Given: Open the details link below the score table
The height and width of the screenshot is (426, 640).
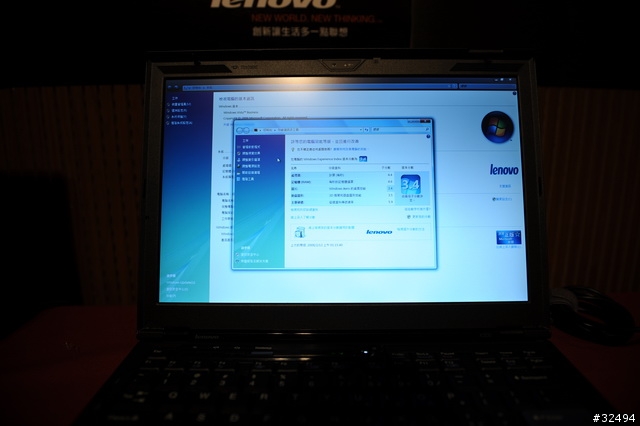Looking at the screenshot, I should pos(304,210).
